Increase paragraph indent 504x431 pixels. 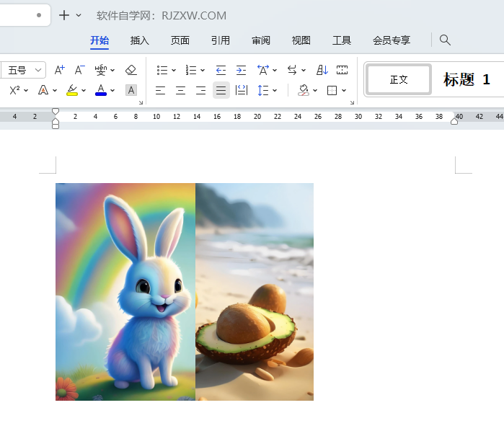coord(241,70)
